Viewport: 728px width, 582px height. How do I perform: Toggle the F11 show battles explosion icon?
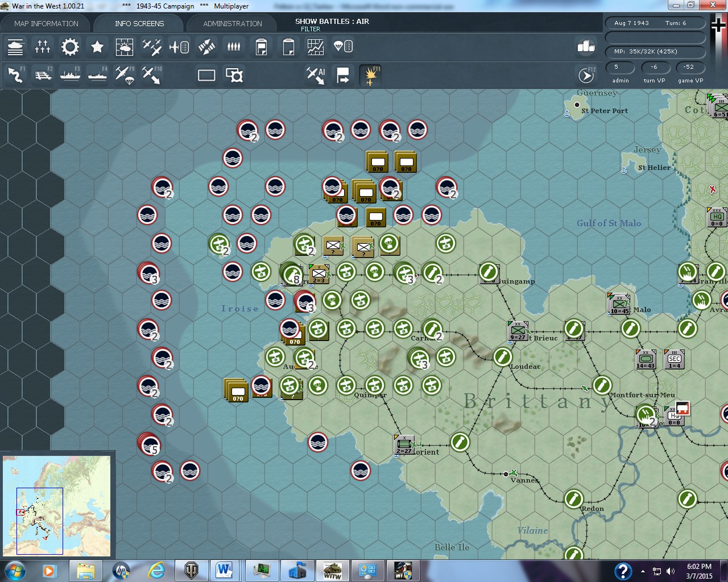click(x=370, y=75)
